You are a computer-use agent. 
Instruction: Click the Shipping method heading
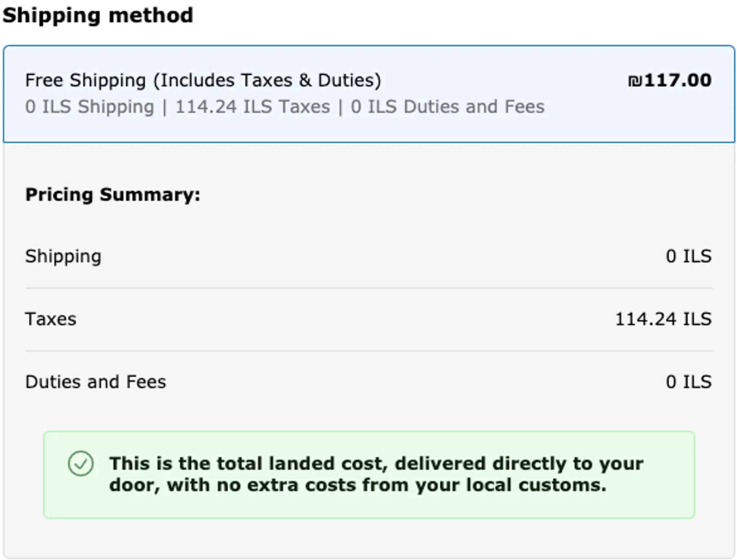(x=98, y=16)
